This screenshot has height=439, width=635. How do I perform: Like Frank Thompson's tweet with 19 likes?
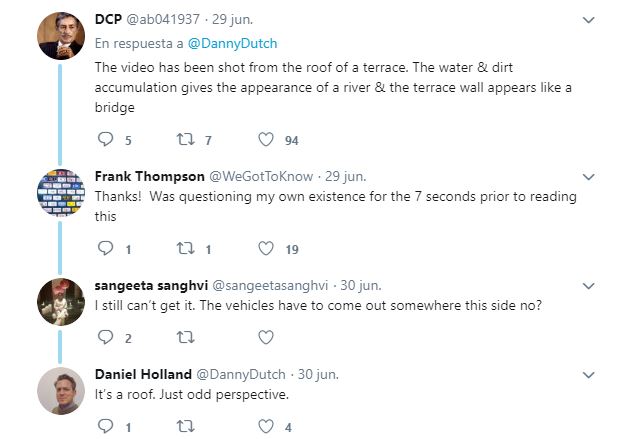266,249
